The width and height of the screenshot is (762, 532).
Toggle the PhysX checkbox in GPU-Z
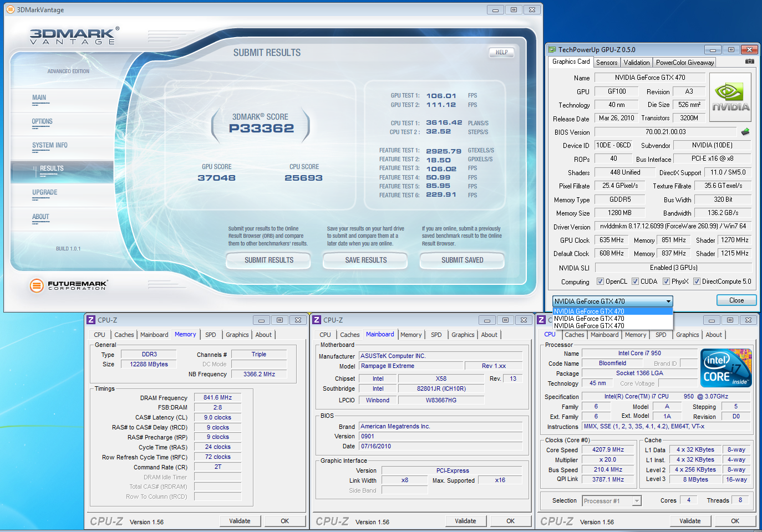[x=666, y=282]
